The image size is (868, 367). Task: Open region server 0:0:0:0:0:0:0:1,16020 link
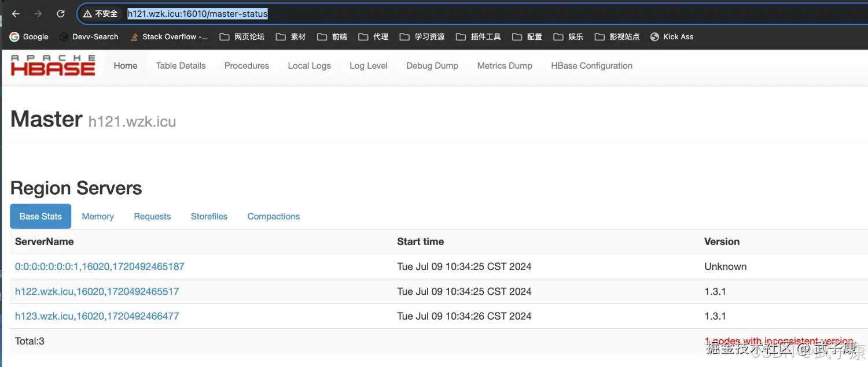(100, 266)
